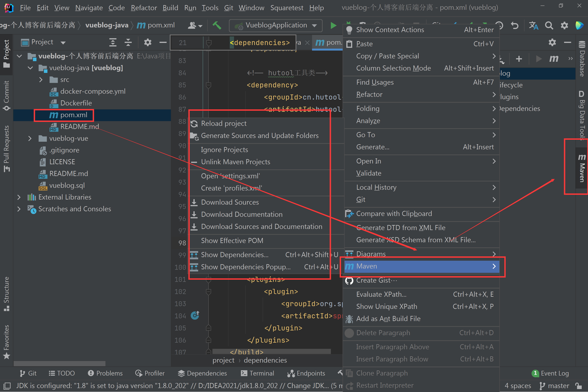The image size is (588, 392).
Task: Click Expand All icon in Project panel
Action: coord(113,43)
